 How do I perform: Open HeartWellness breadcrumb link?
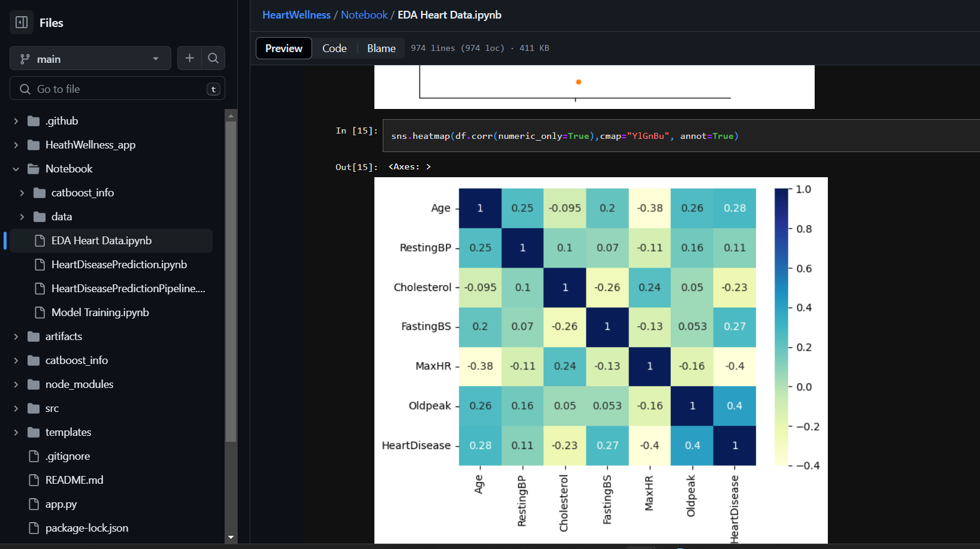tap(296, 15)
